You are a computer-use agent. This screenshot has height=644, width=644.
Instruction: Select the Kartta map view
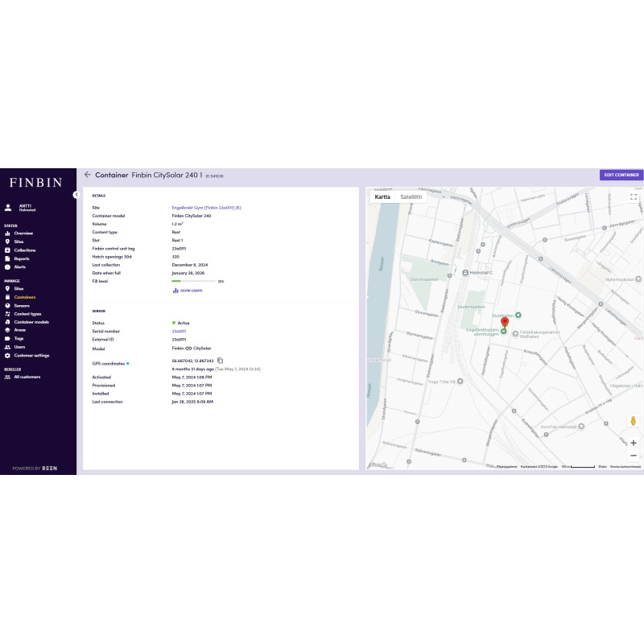(x=382, y=196)
